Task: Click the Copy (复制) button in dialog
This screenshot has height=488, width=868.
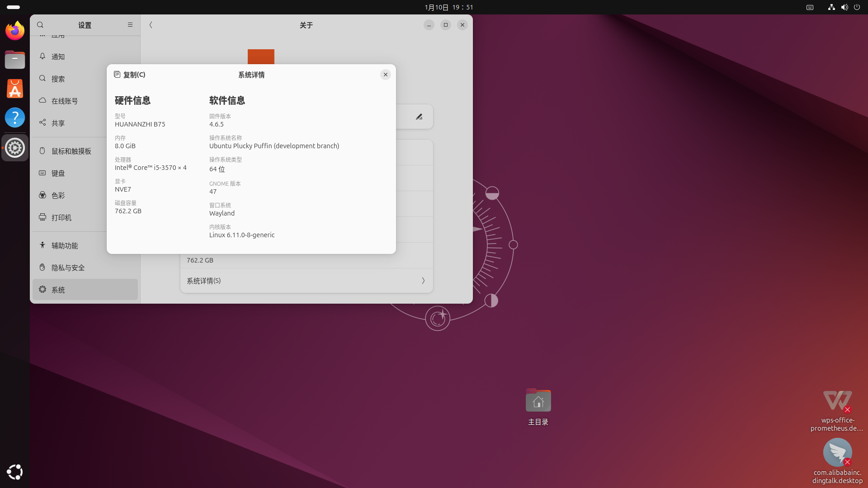Action: (x=129, y=75)
